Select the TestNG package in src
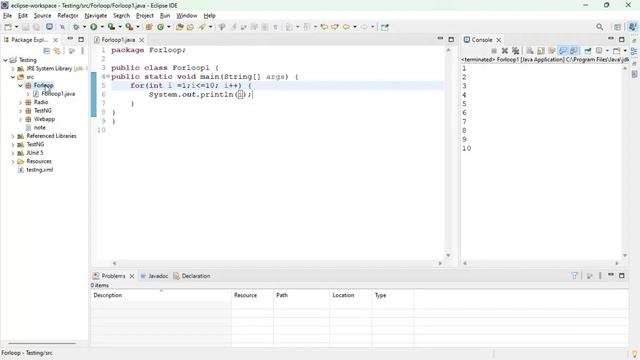640x360 pixels. click(42, 111)
